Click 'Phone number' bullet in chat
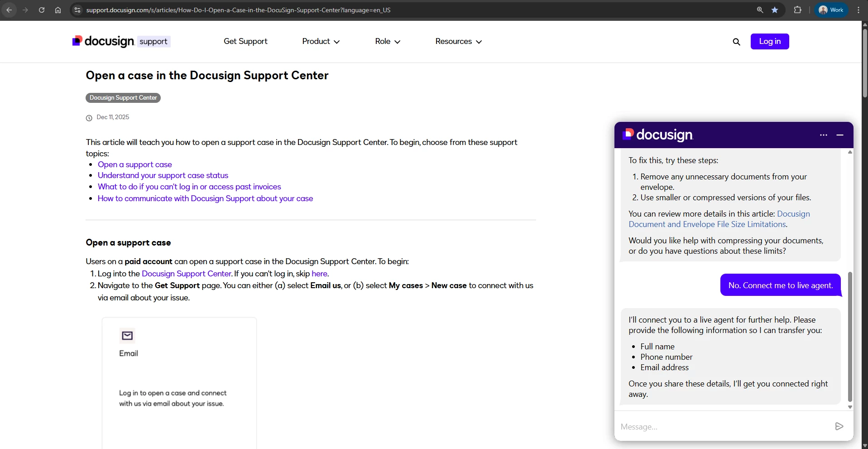This screenshot has height=449, width=868. [667, 357]
